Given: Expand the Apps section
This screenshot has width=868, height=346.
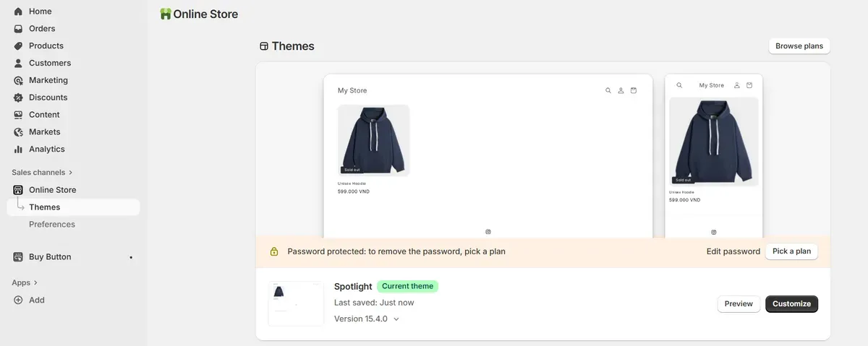Looking at the screenshot, I should (25, 282).
